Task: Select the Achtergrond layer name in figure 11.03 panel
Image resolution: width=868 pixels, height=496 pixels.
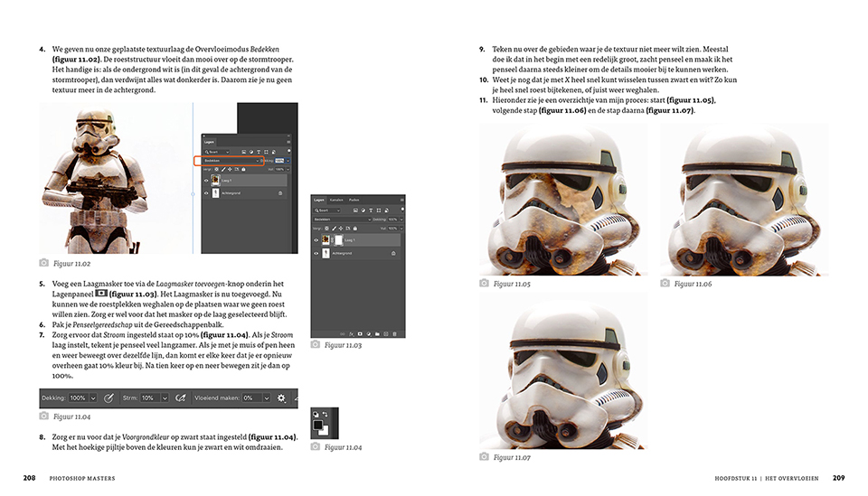Action: coord(342,253)
